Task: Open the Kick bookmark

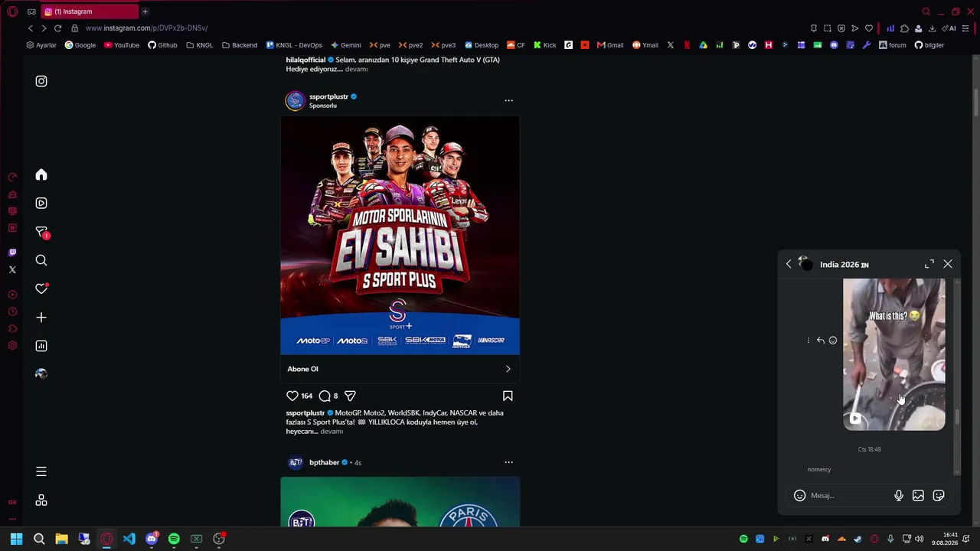Action: tap(545, 45)
